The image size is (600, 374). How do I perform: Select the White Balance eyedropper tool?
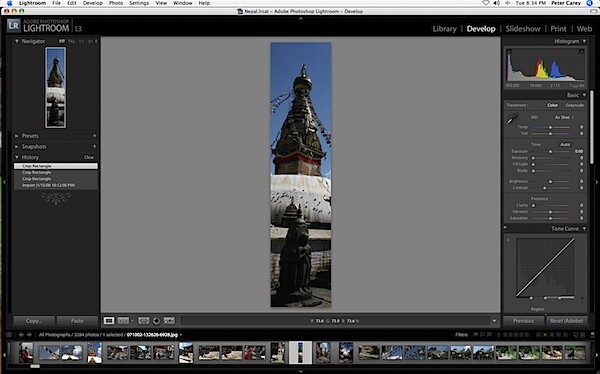[512, 119]
